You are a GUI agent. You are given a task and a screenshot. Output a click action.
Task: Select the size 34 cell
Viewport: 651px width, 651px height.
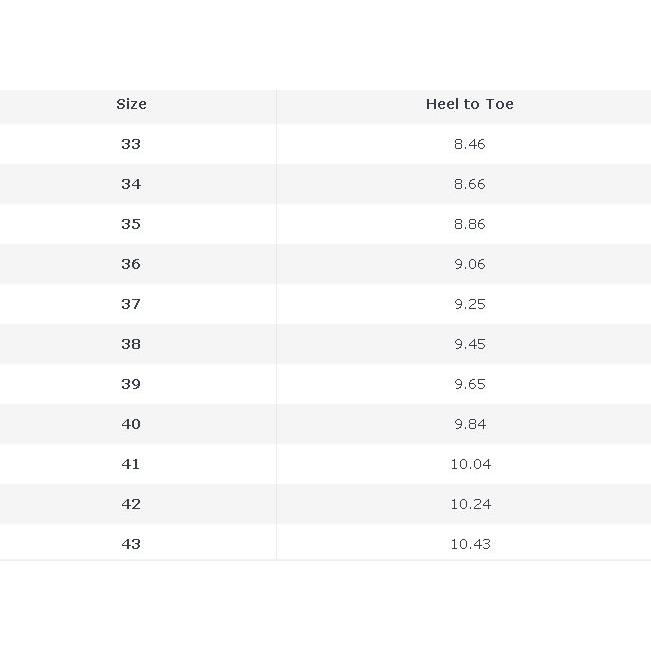pos(131,184)
